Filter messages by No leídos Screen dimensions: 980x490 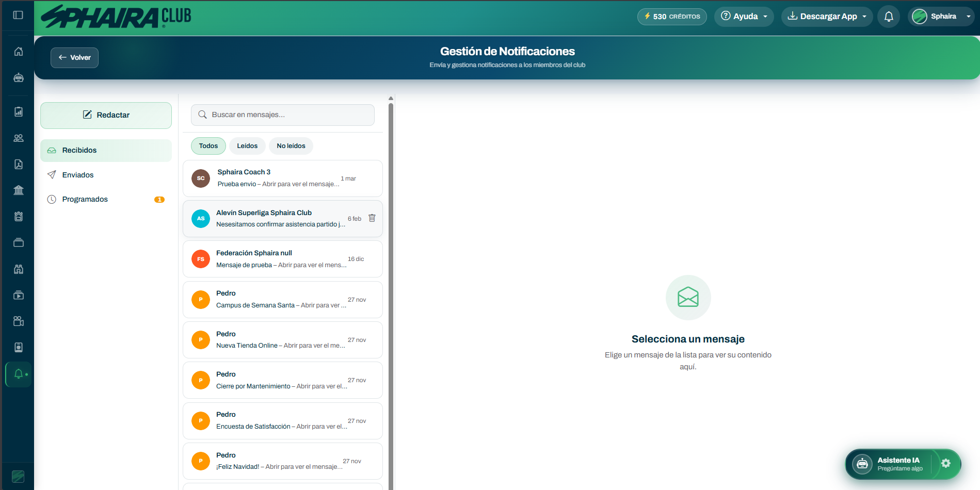[291, 146]
